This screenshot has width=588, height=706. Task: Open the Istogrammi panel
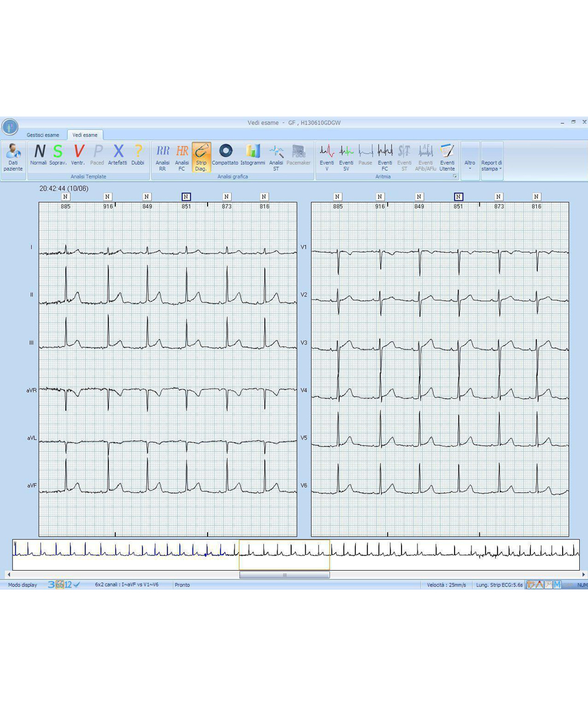point(253,156)
